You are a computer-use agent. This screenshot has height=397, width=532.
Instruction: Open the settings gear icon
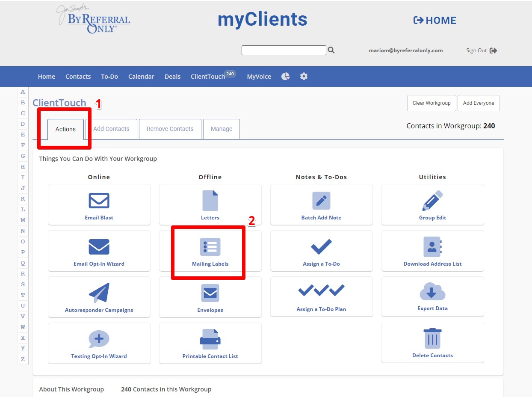[304, 76]
